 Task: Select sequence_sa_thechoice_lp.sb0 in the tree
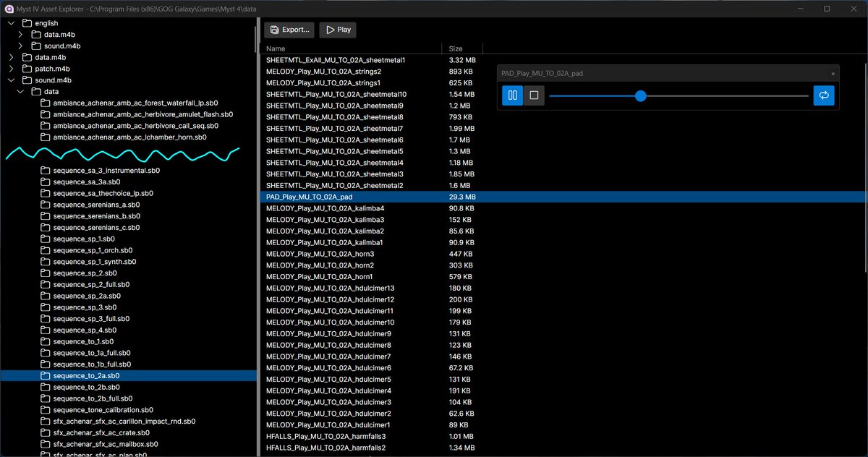(103, 194)
